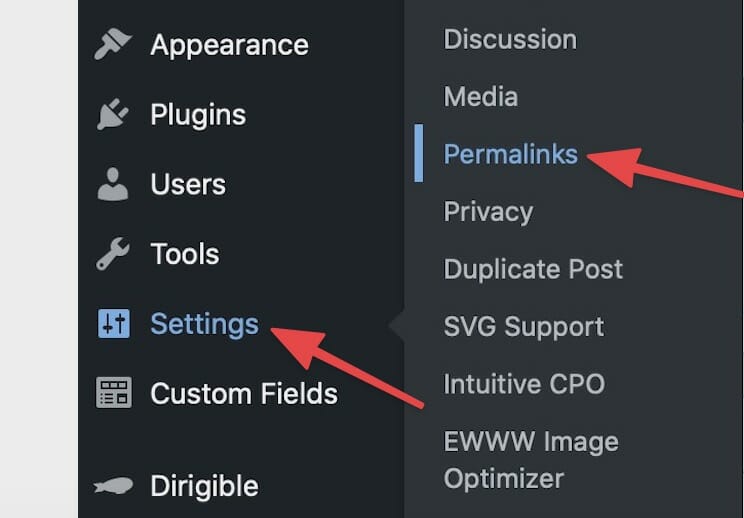Screen dimensions: 744x518
Task: Open the Plugins menu
Action: [x=198, y=115]
